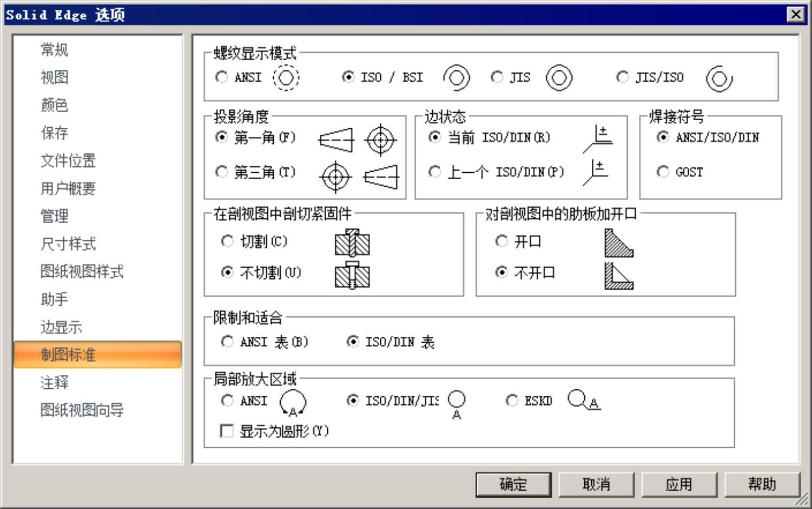
Task: Choose 第三角 (T) projection angle
Action: pyautogui.click(x=221, y=172)
